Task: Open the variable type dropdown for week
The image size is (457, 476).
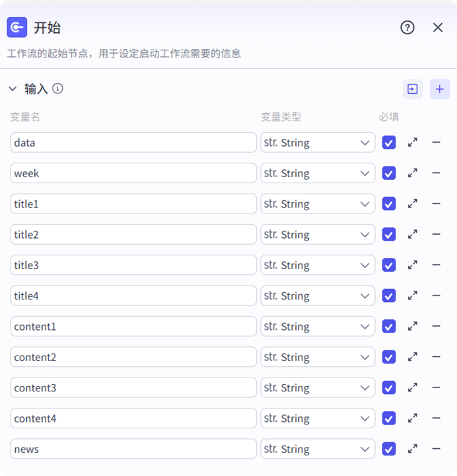Action: point(318,173)
